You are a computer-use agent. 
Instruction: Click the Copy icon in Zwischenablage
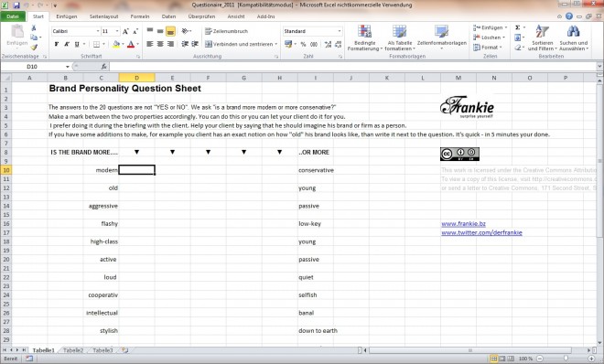click(x=34, y=37)
